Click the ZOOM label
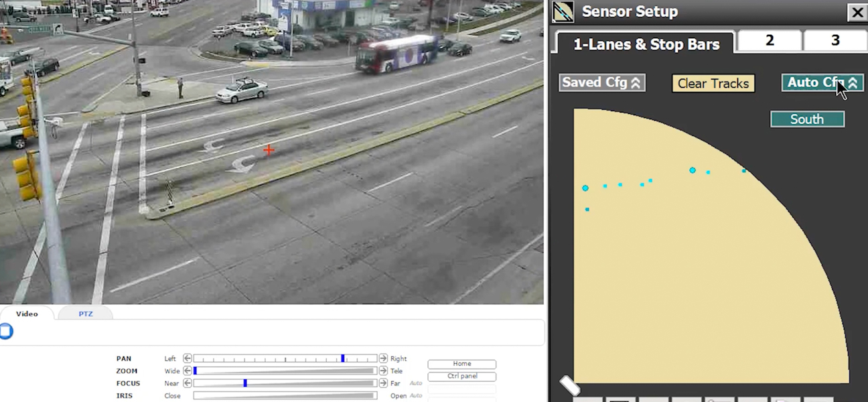Viewport: 868px width, 402px height. pyautogui.click(x=127, y=371)
